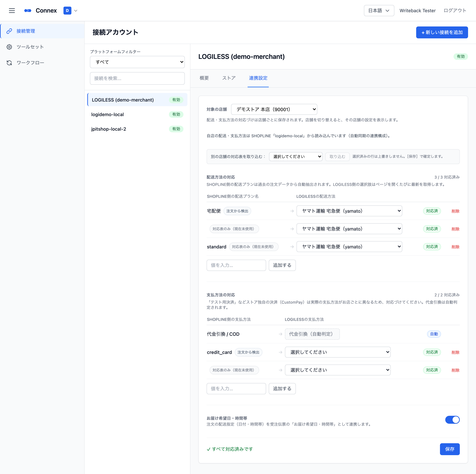Focus the 接続を検索 search field
This screenshot has width=476, height=474.
(x=137, y=78)
